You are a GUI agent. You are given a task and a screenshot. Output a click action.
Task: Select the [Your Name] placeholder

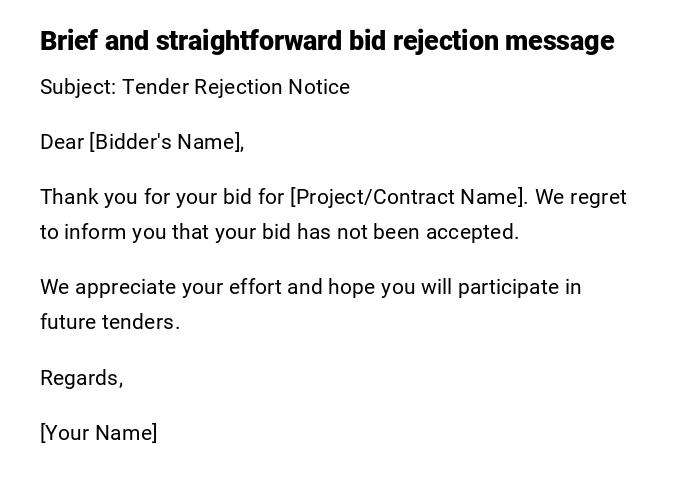coord(98,433)
